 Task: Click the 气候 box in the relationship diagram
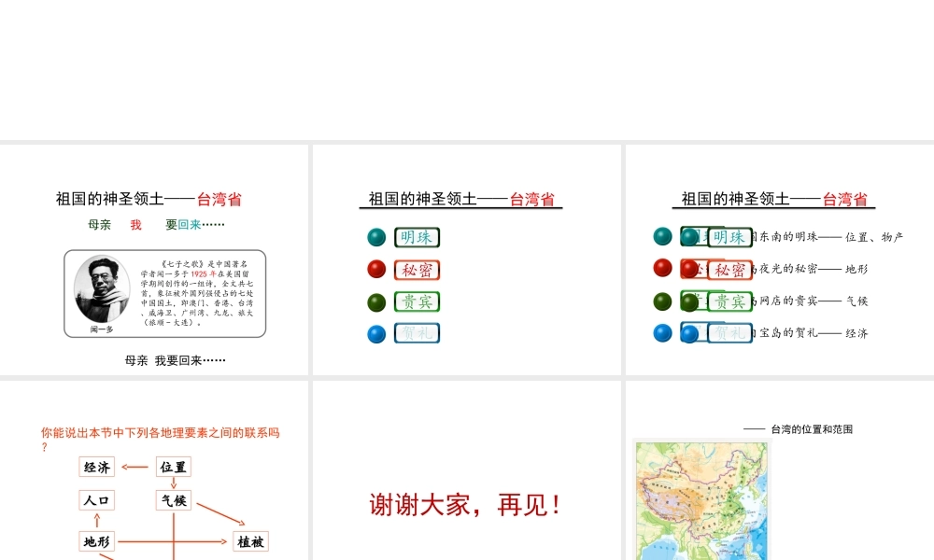coord(174,500)
